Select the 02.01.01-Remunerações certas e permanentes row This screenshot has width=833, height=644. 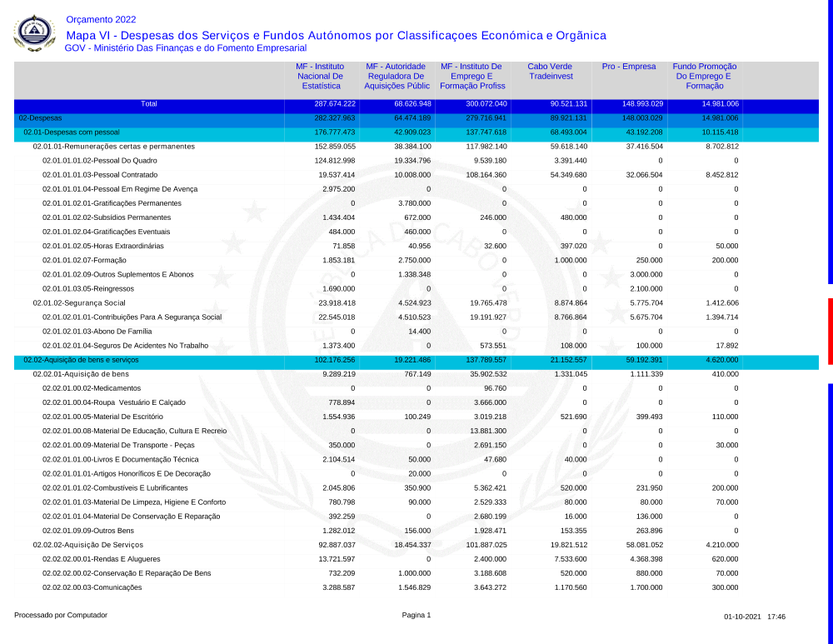pos(113,147)
